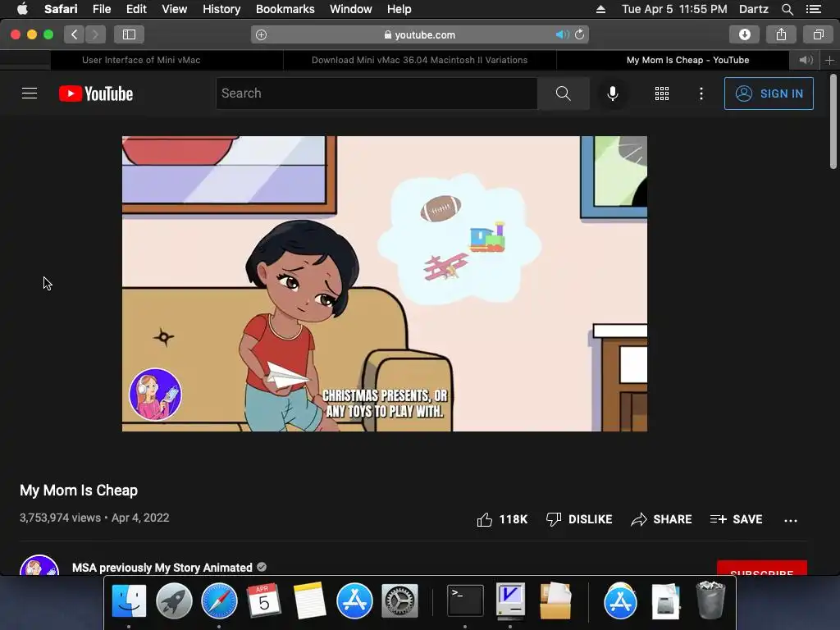Click the video player to pause
Screen dimensions: 840x630
[385, 283]
